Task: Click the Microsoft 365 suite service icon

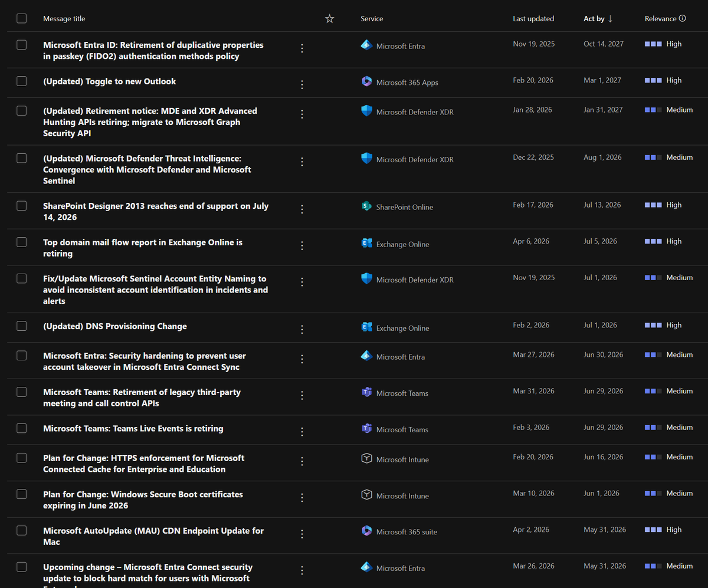Action: tap(366, 531)
